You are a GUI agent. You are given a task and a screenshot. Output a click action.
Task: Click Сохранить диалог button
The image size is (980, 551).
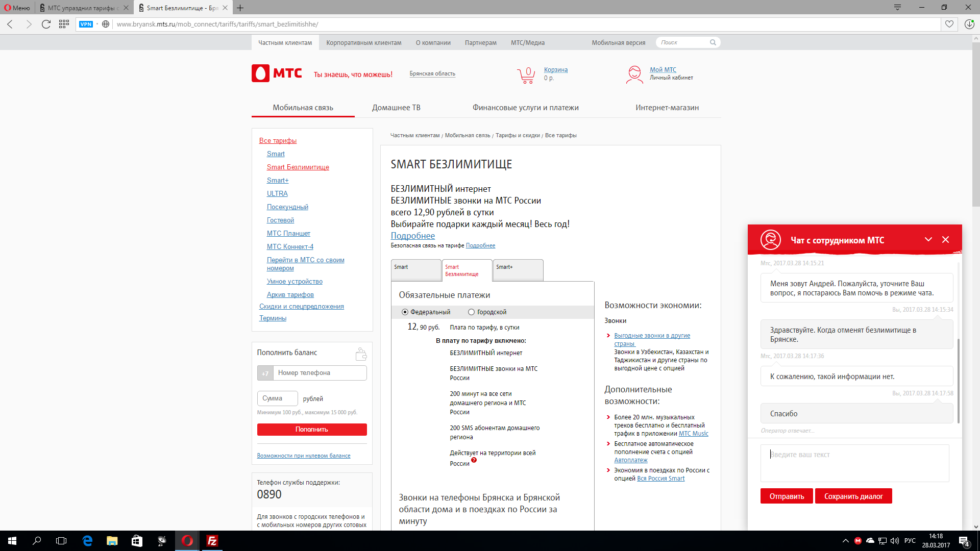point(853,496)
